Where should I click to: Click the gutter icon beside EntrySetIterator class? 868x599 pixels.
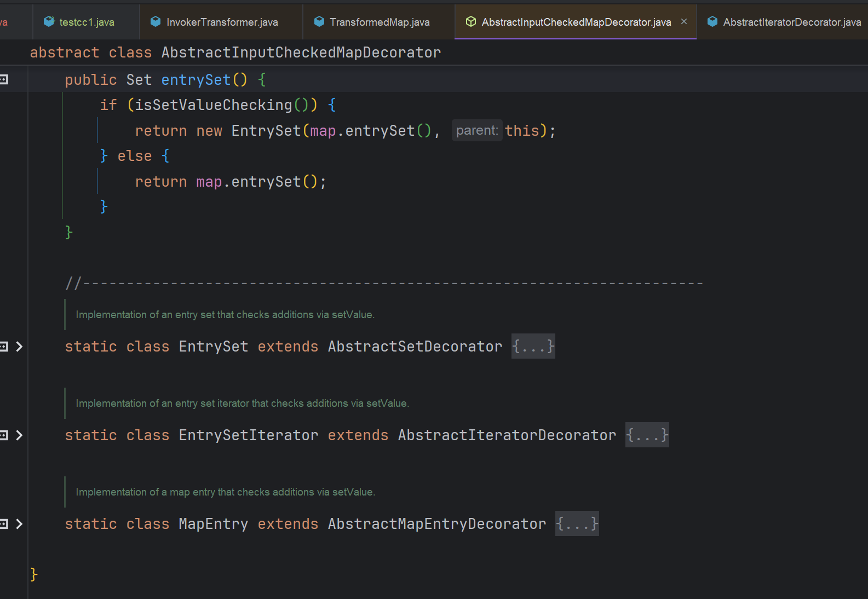4,435
